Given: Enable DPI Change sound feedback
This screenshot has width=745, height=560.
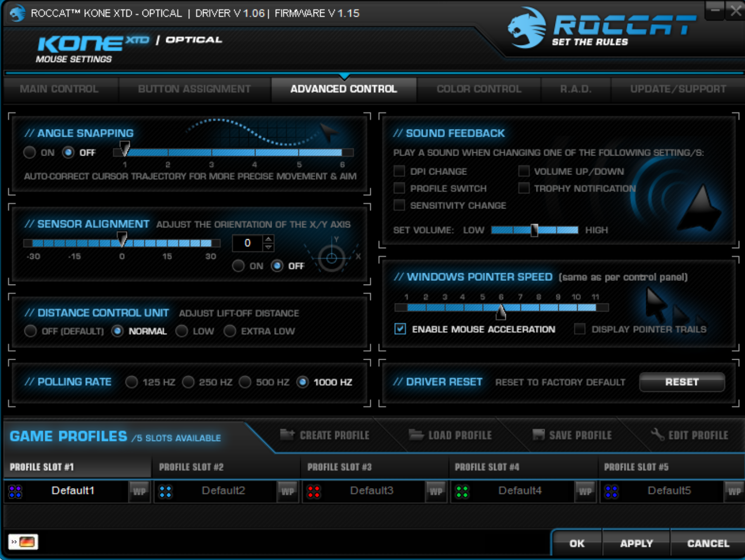Looking at the screenshot, I should pos(399,171).
